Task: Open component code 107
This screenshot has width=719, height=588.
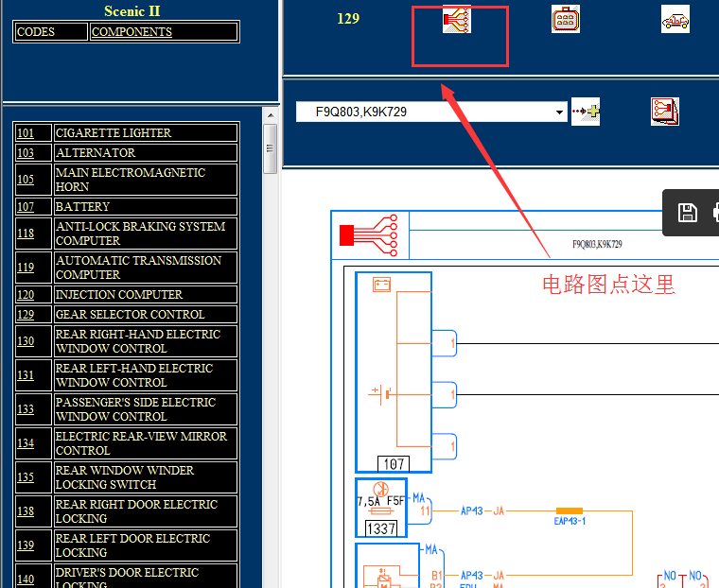Action: click(26, 207)
